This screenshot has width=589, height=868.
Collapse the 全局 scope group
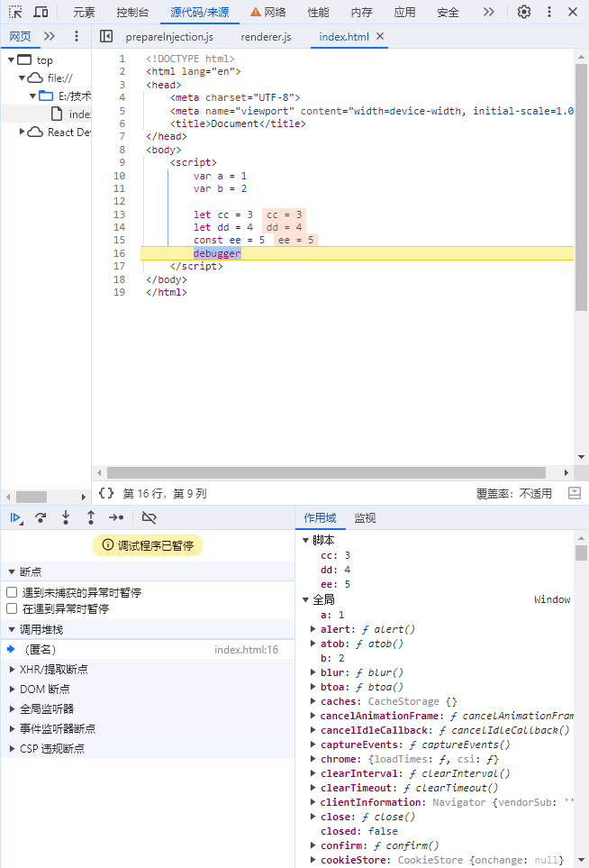tap(305, 599)
